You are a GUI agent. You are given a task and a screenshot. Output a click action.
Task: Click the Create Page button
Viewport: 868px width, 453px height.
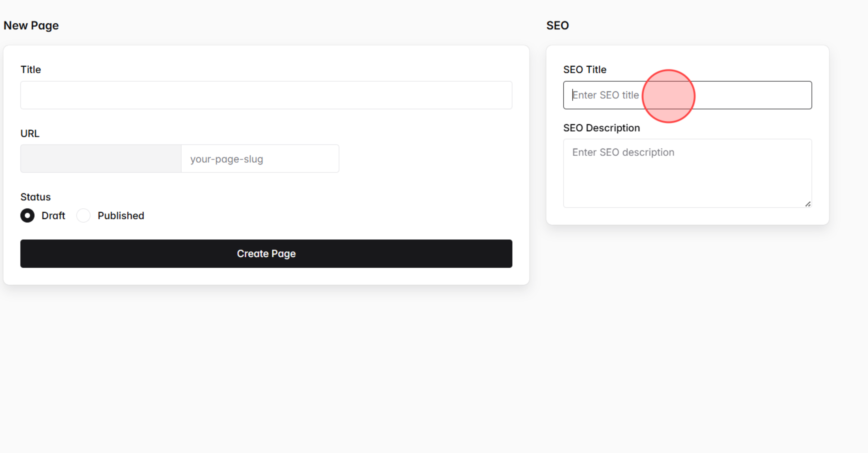pyautogui.click(x=266, y=254)
